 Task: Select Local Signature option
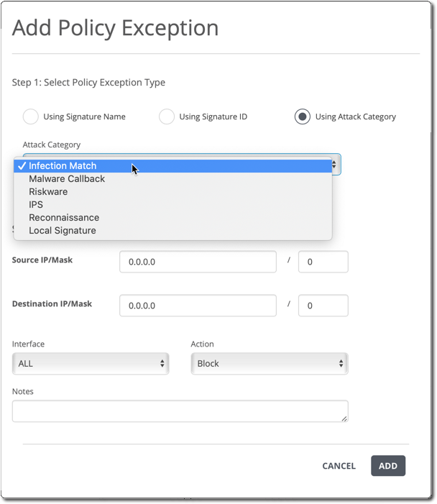[173, 231]
